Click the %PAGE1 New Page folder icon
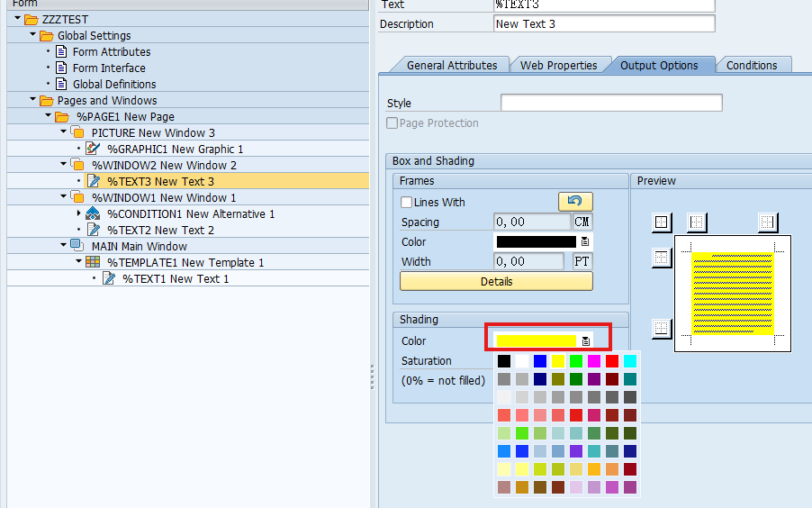This screenshot has height=508, width=812. point(62,116)
